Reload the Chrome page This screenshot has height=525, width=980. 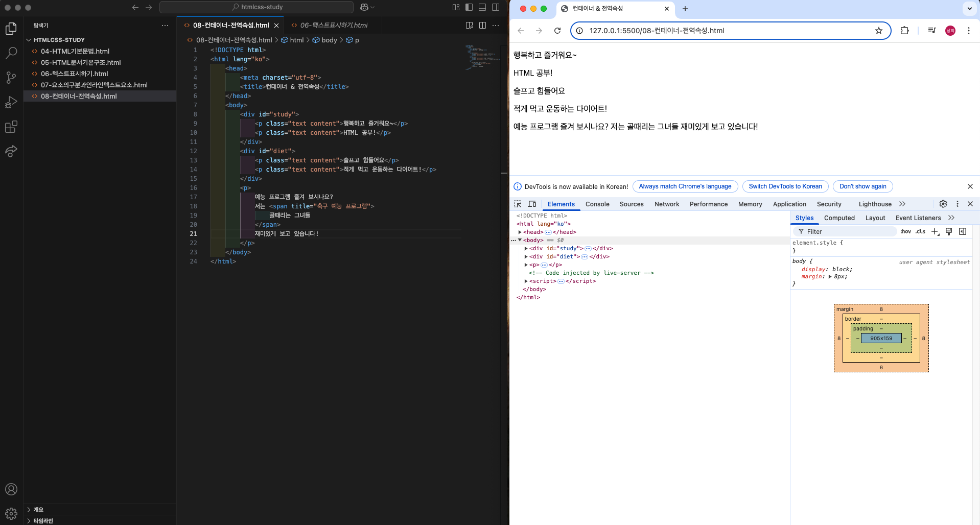557,31
